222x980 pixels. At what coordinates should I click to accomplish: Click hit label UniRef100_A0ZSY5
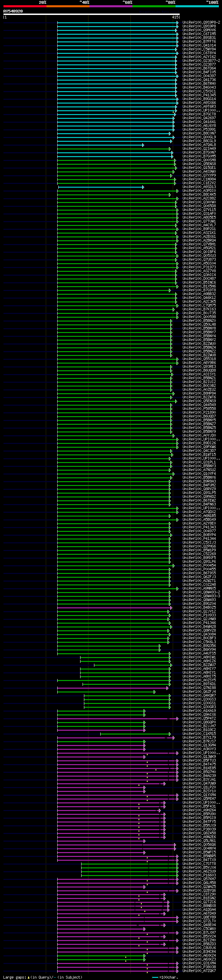pos(199,680)
